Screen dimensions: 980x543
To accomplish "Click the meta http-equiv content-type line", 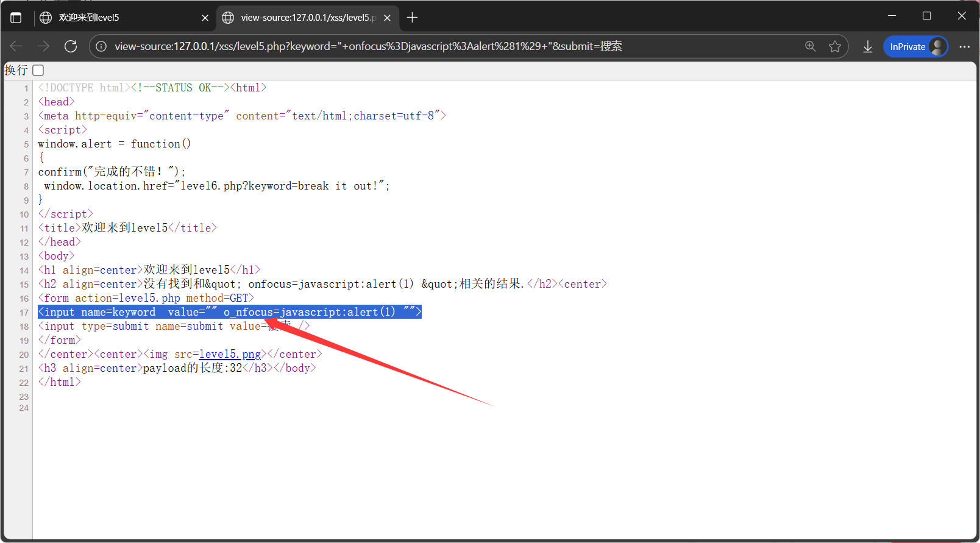I will pyautogui.click(x=242, y=116).
